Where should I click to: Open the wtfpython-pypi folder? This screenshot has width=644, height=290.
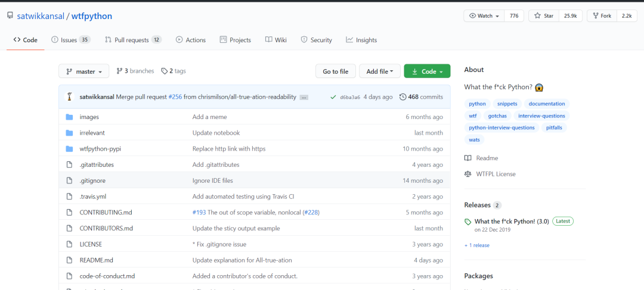coord(100,149)
